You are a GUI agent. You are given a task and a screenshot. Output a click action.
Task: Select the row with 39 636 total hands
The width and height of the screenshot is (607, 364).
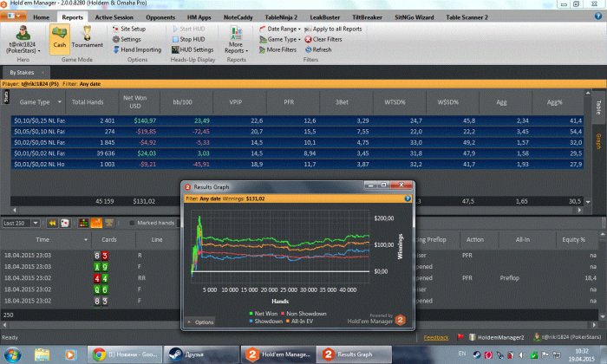click(297, 153)
